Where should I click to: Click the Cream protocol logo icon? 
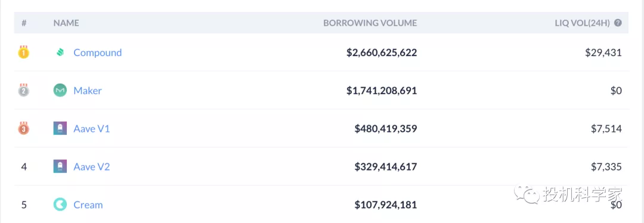click(x=60, y=205)
